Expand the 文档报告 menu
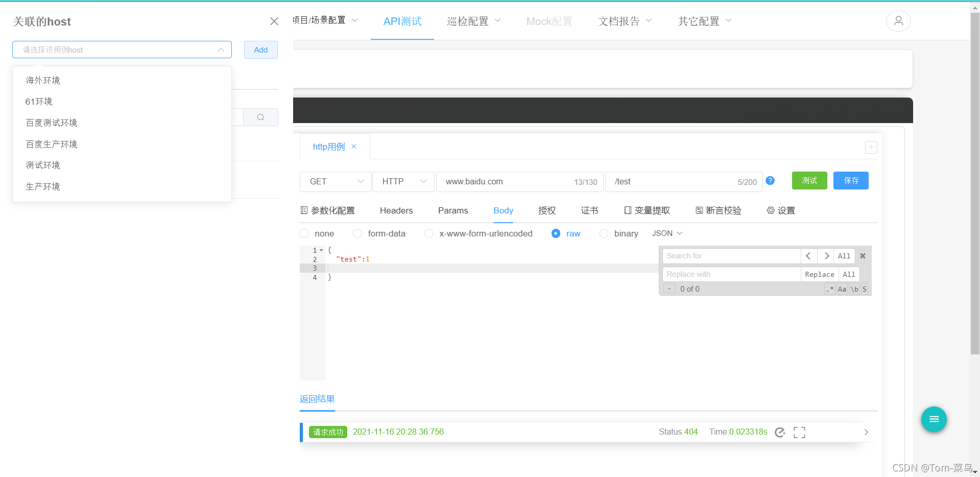Viewport: 980px width, 477px height. (x=625, y=21)
